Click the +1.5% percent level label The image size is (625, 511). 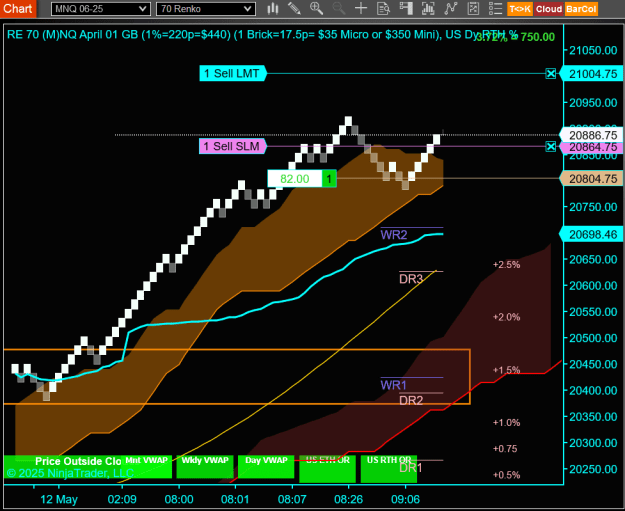pos(506,370)
